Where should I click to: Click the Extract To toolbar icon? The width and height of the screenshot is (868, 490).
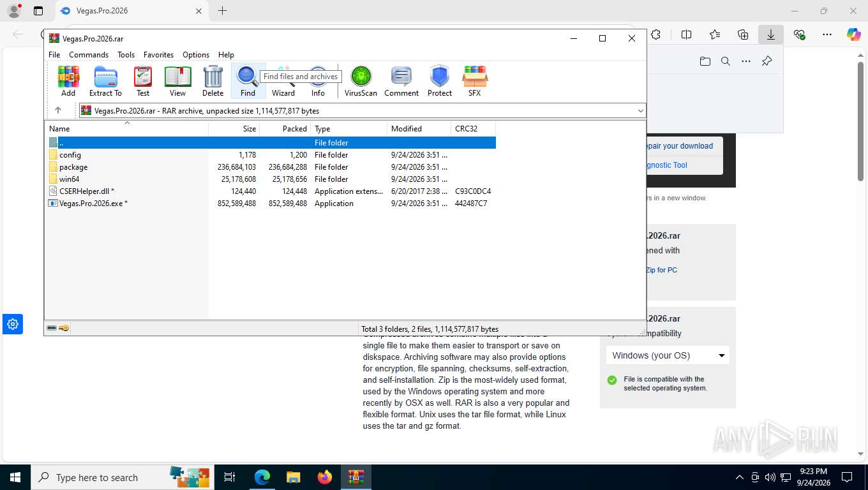click(x=105, y=81)
